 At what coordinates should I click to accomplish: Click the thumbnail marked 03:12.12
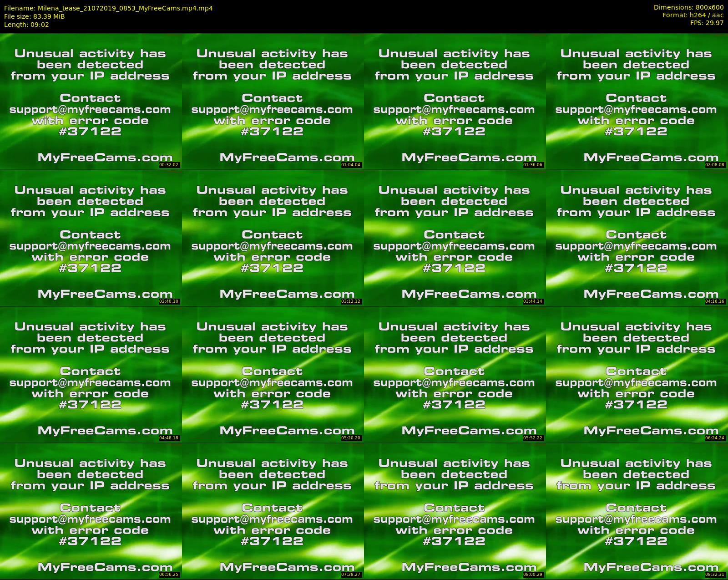point(273,238)
